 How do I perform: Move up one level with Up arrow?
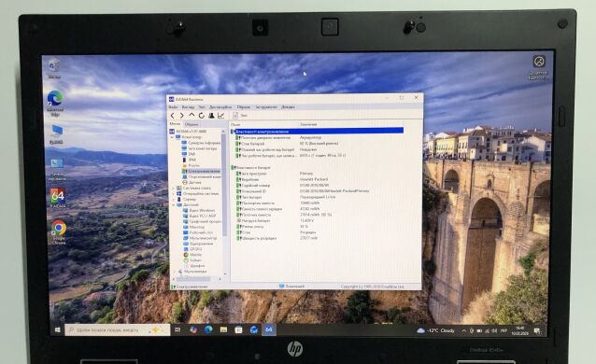192,115
